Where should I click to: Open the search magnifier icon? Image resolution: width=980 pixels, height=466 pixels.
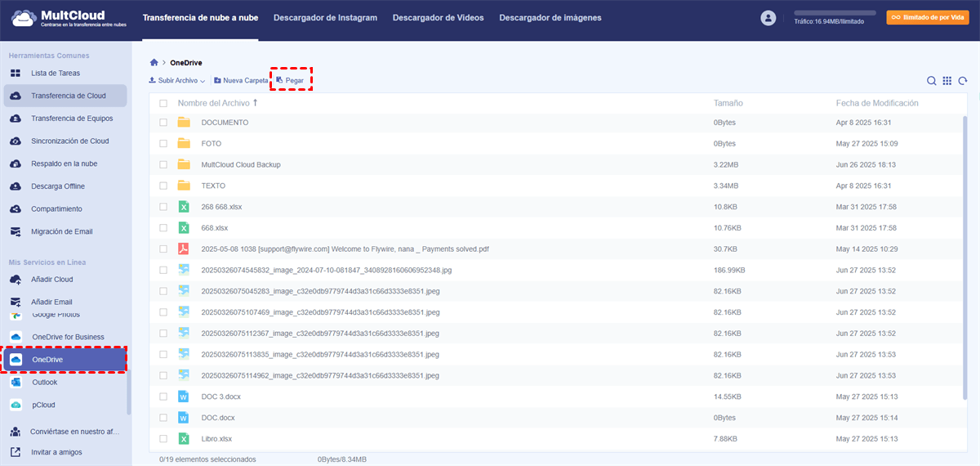point(932,81)
